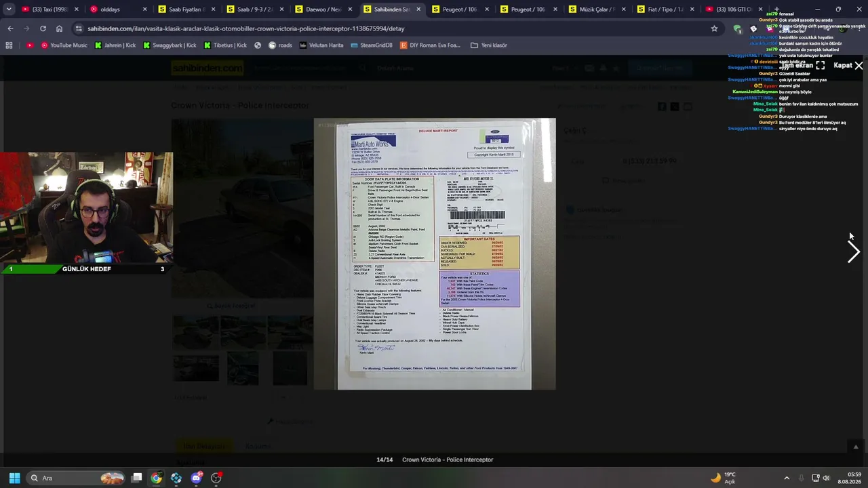Viewport: 868px width, 488px height.
Task: Bookmark this page with the star icon
Action: (714, 28)
